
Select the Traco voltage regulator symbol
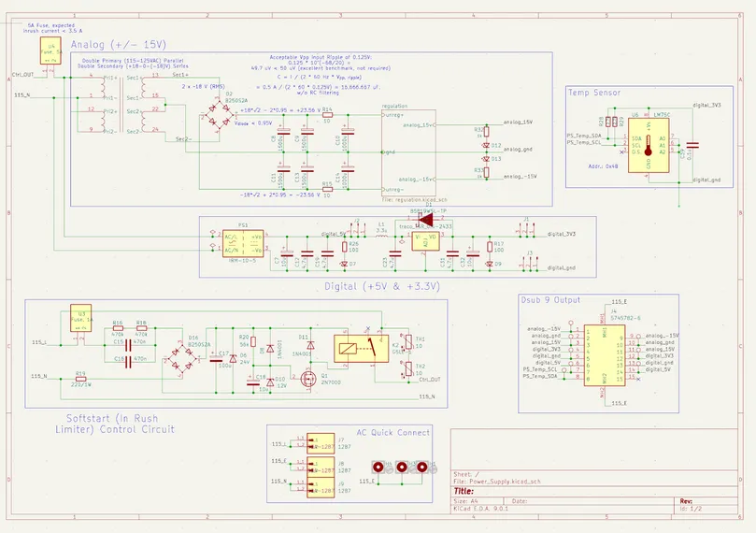click(421, 239)
